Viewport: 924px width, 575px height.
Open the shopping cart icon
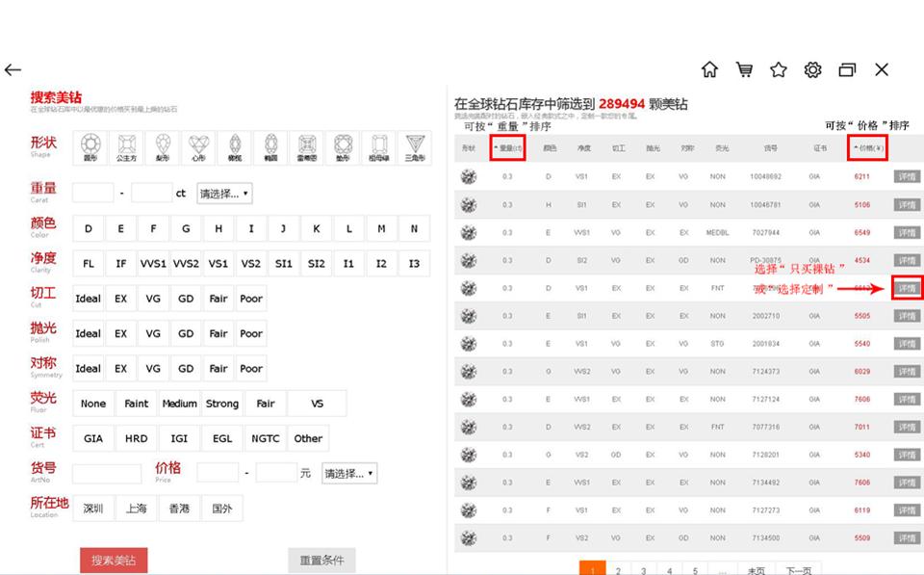(744, 69)
